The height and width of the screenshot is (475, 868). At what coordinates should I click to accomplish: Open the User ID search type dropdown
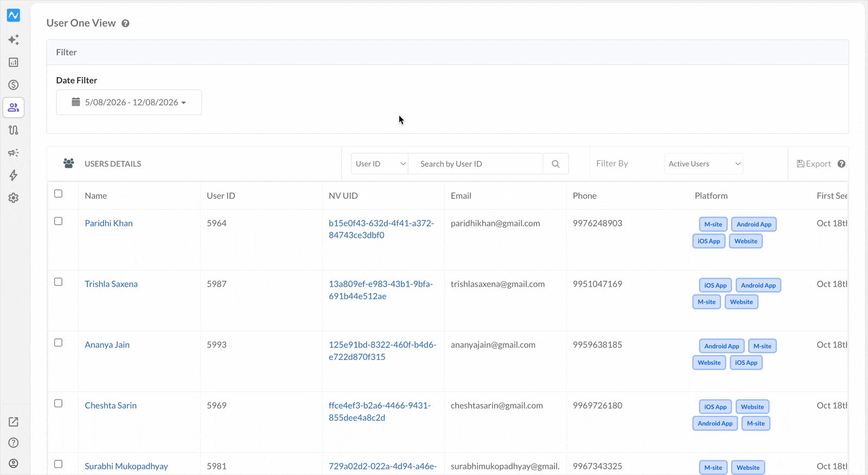click(380, 164)
